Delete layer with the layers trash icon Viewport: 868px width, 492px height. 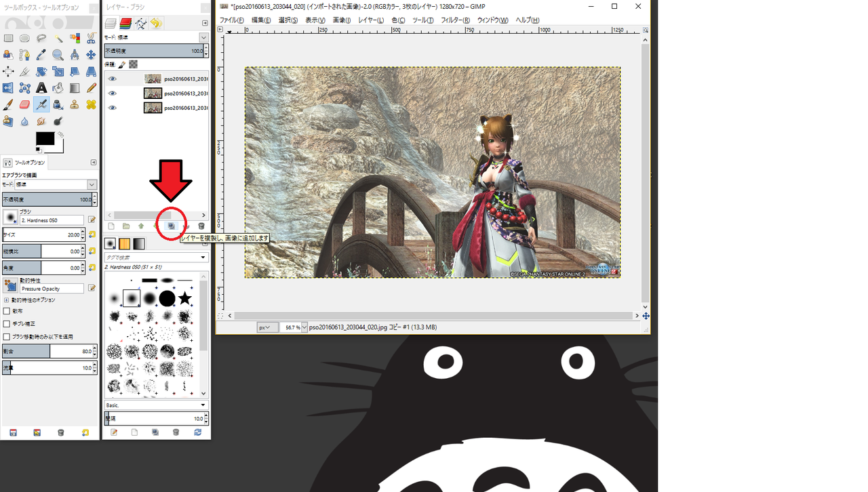coord(201,226)
